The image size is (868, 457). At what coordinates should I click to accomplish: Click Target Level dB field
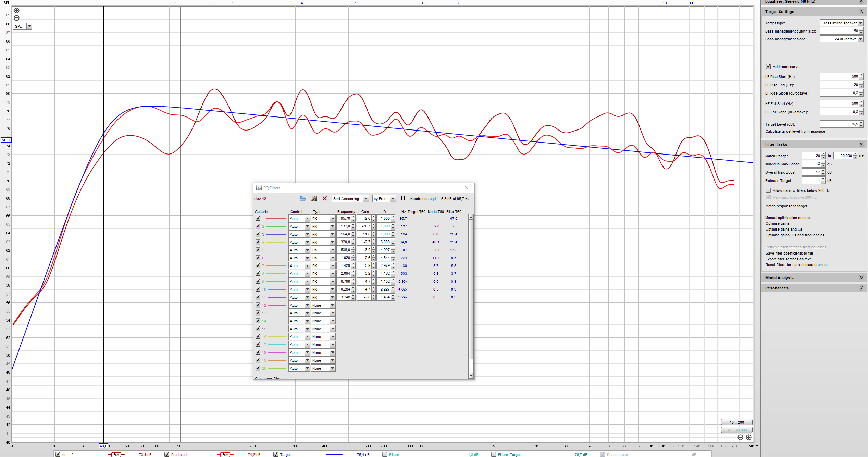[839, 124]
